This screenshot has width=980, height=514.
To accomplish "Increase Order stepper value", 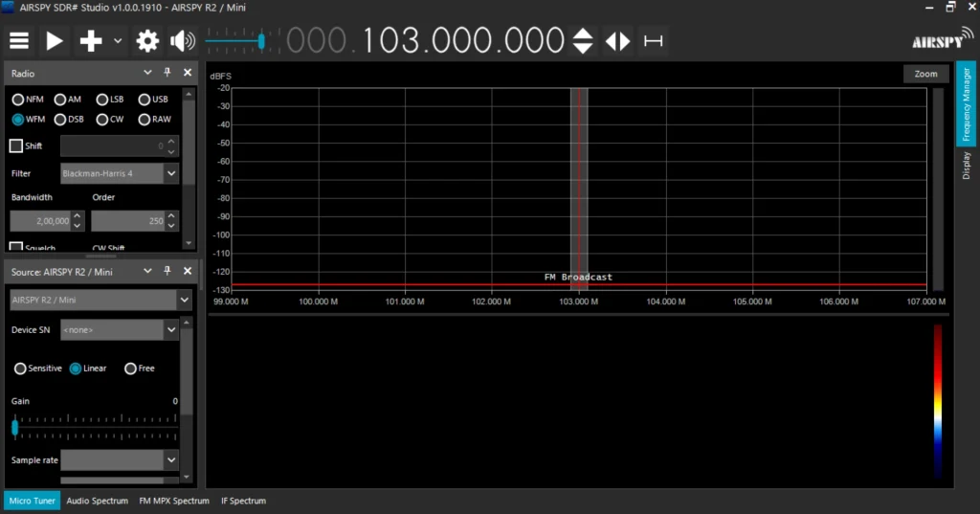I will 171,215.
